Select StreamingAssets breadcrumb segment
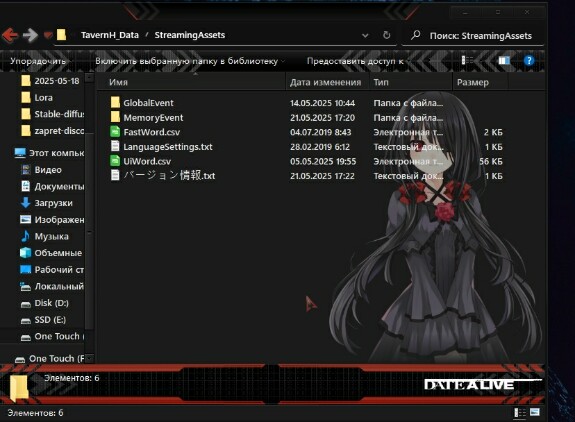Screen dimensions: 575x422 [x=190, y=35]
